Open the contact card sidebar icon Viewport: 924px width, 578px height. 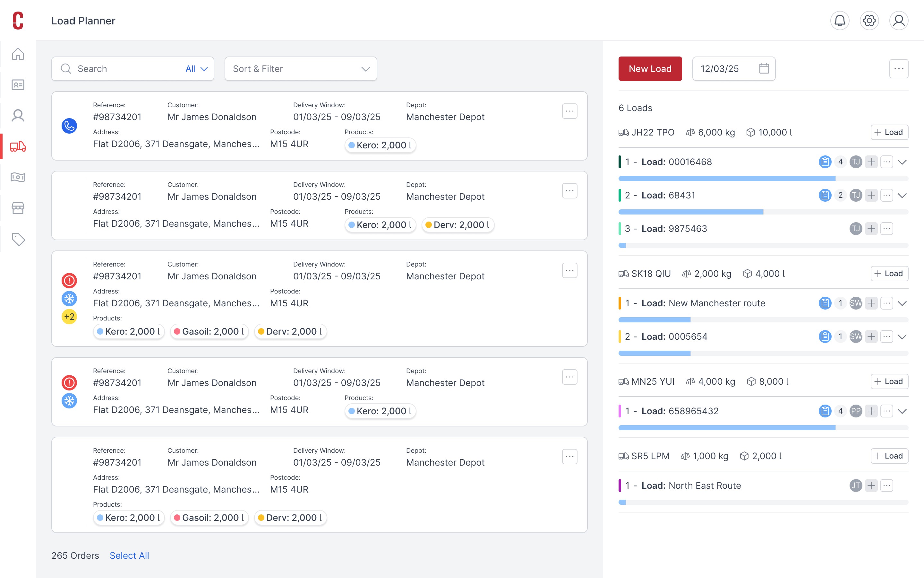[18, 84]
